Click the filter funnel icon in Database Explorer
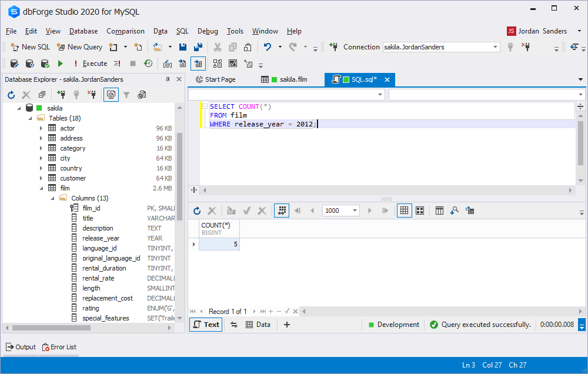The image size is (588, 374). click(x=126, y=95)
